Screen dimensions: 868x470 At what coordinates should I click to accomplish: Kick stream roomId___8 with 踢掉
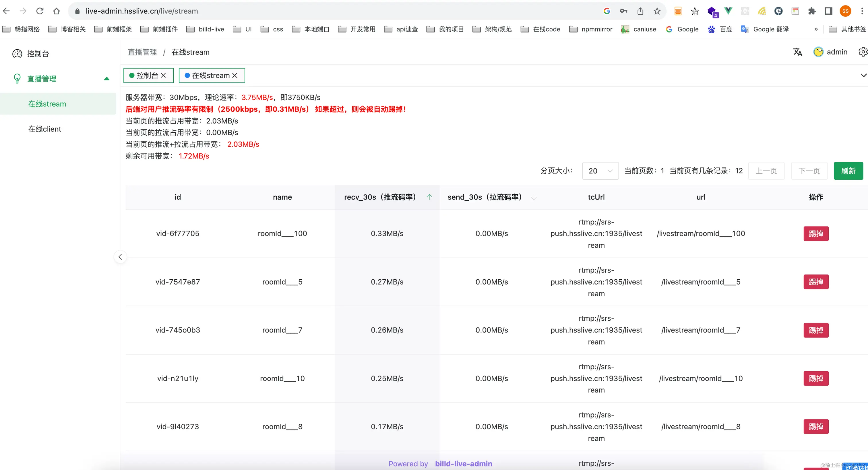click(816, 427)
